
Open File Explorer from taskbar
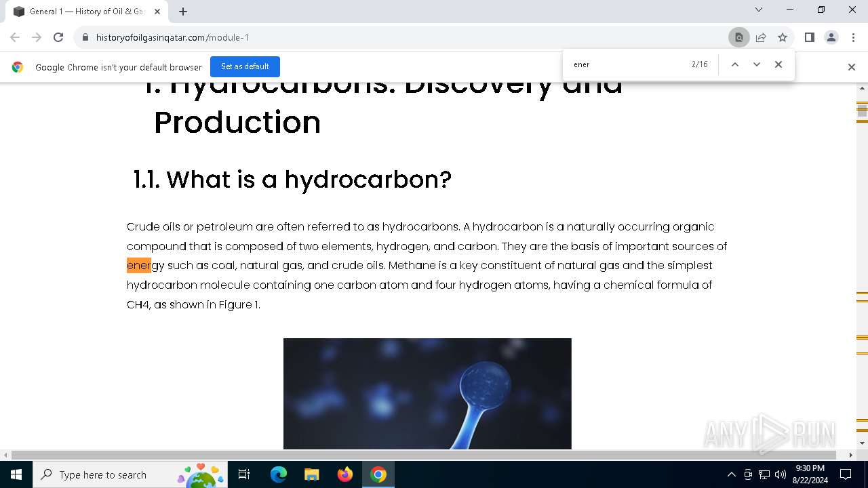pos(311,474)
